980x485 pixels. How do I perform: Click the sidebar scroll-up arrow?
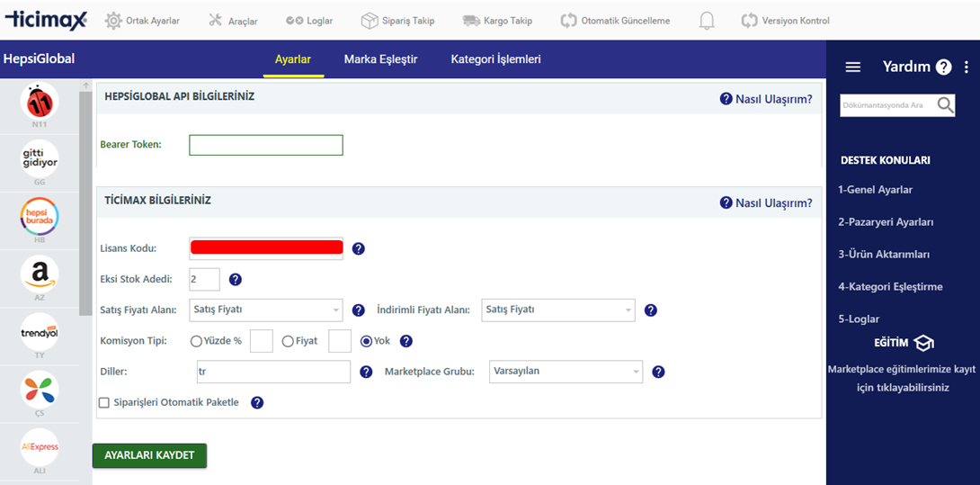pos(85,85)
